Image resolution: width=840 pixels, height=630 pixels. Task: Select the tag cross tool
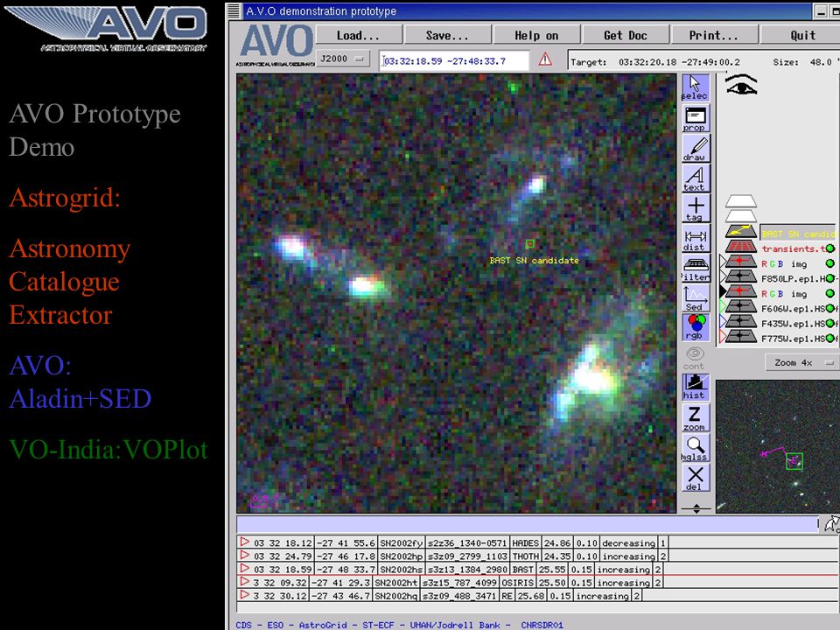tap(696, 208)
